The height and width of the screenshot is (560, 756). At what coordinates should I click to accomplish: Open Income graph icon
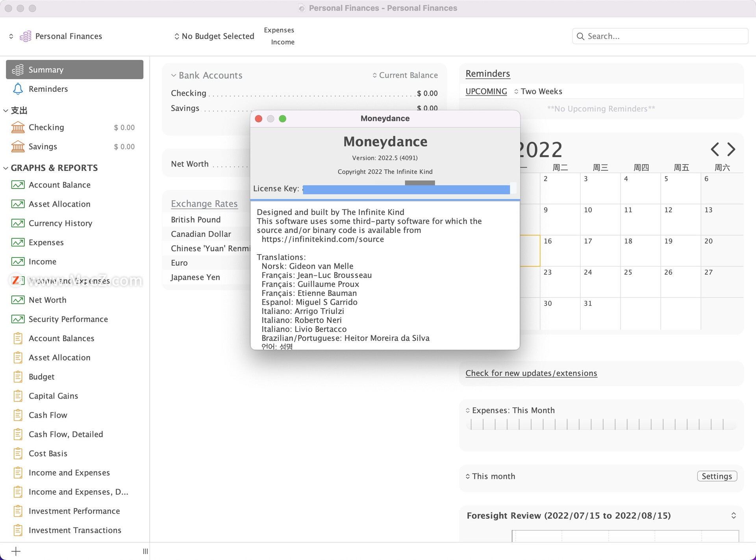(x=18, y=261)
